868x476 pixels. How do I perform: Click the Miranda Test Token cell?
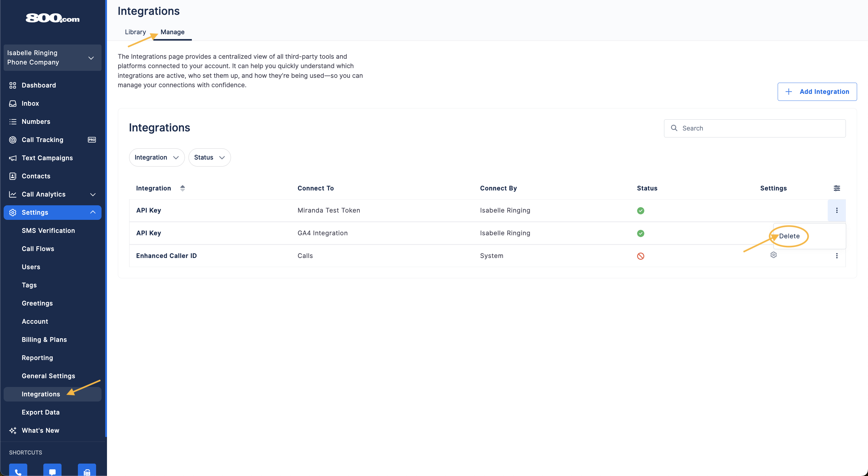click(329, 210)
